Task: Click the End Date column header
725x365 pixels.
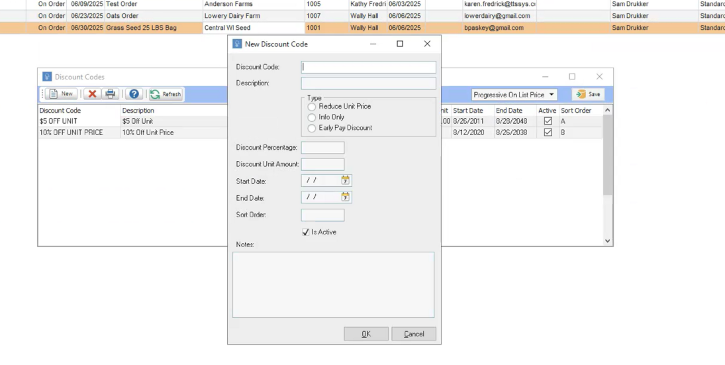Action: point(515,111)
